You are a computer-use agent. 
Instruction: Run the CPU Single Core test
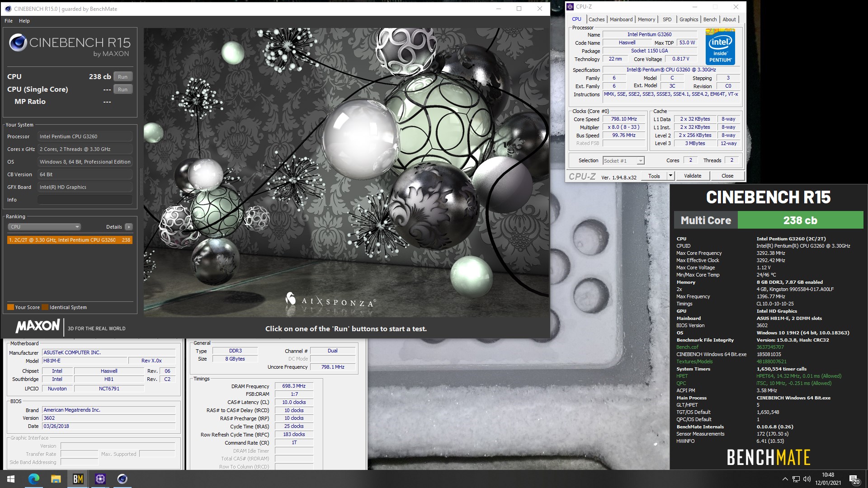(123, 89)
